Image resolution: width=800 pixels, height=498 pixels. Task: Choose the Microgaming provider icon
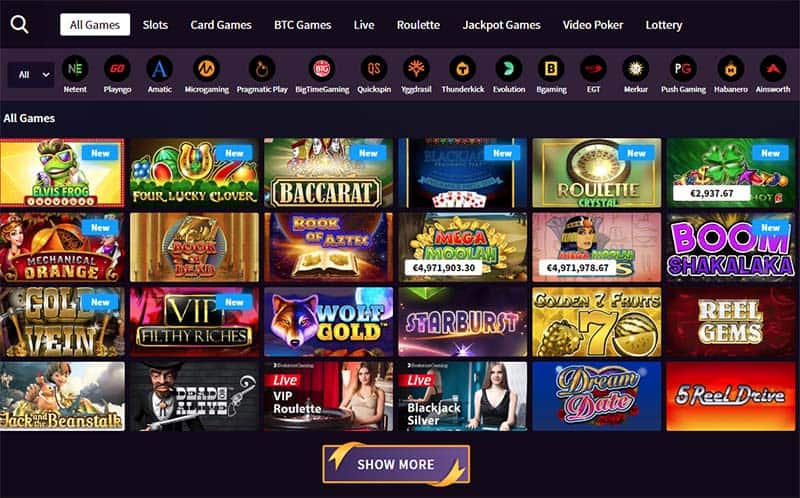click(x=206, y=68)
